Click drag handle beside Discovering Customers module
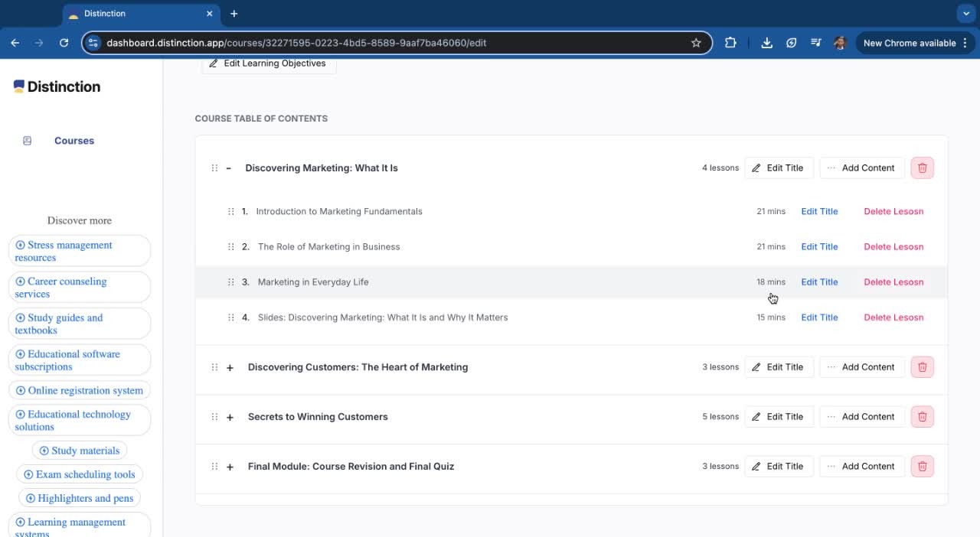The height and width of the screenshot is (537, 980). (214, 367)
